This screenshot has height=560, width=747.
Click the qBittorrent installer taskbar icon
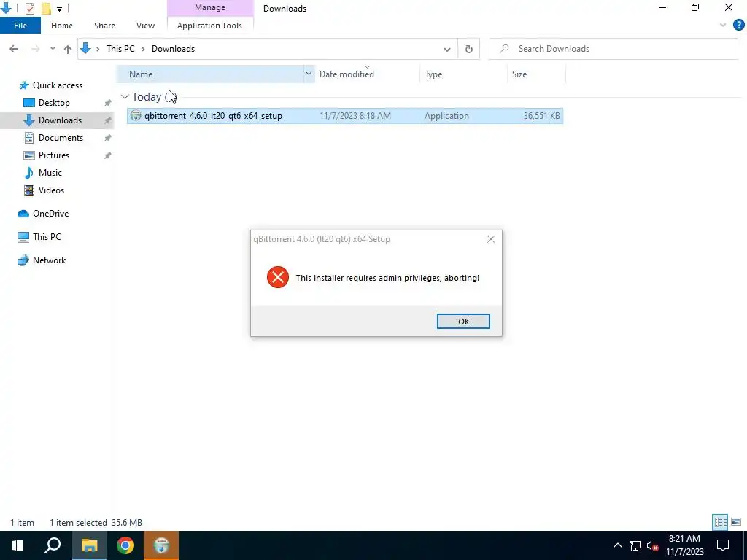(161, 545)
